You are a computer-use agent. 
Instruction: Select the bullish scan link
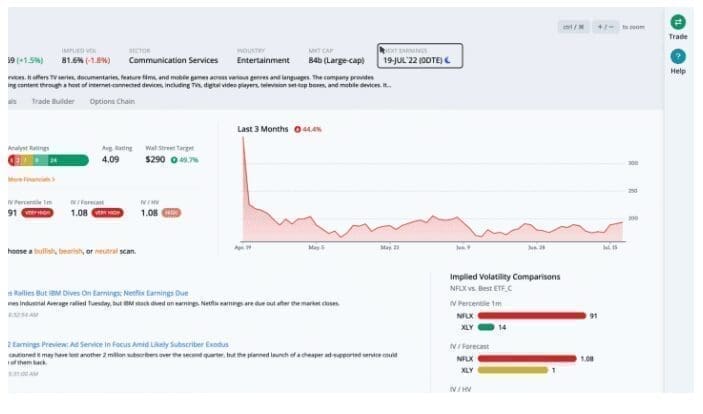click(47, 250)
